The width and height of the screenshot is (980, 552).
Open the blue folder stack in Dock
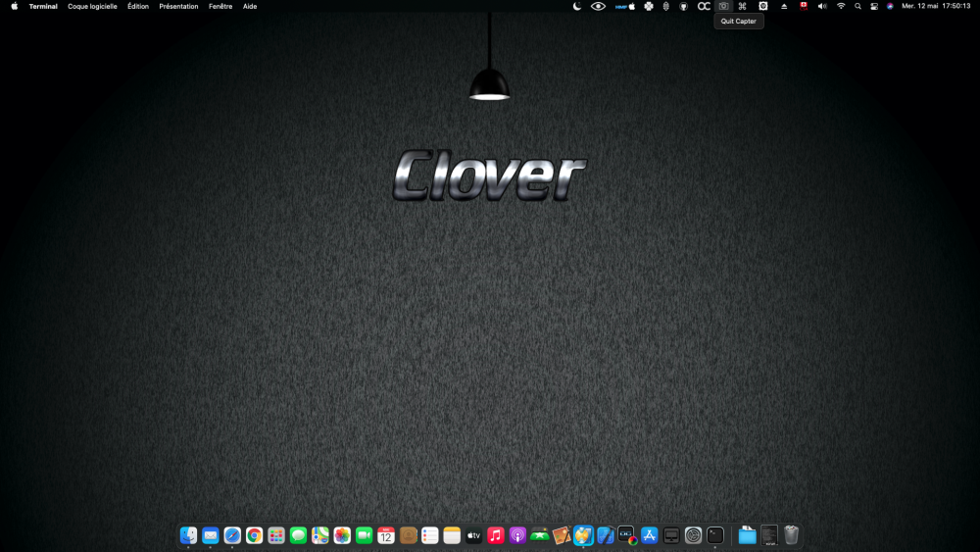[x=747, y=535]
